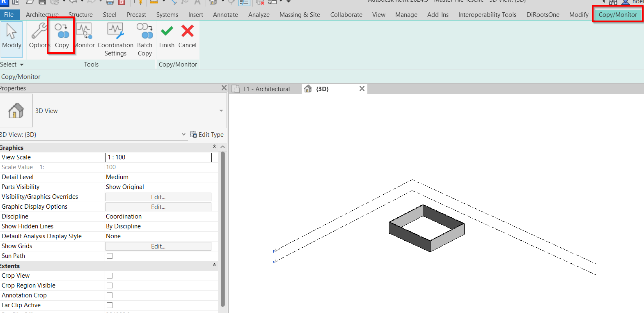The image size is (644, 313).
Task: Enable the Sun Path checkbox
Action: [110, 256]
